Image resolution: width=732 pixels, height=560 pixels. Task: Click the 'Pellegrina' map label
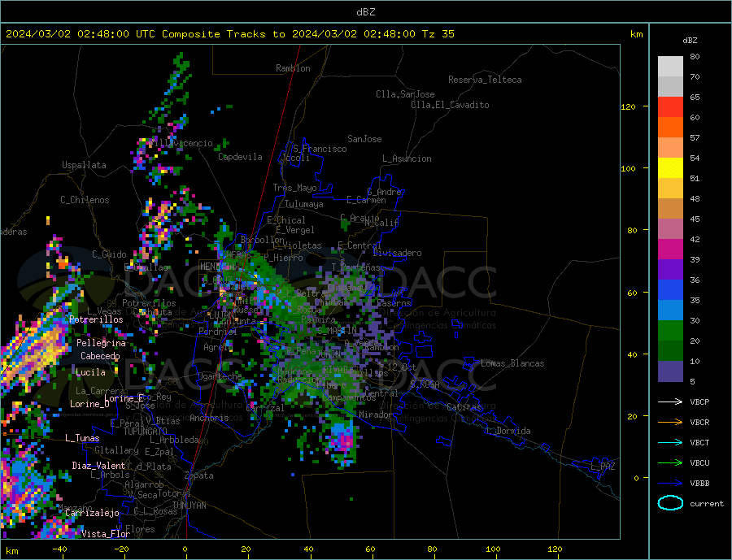point(101,343)
